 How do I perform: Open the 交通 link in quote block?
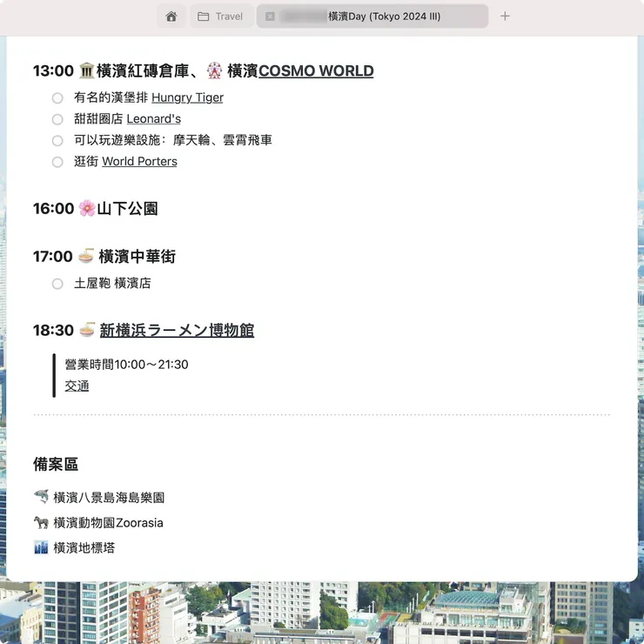(x=77, y=386)
